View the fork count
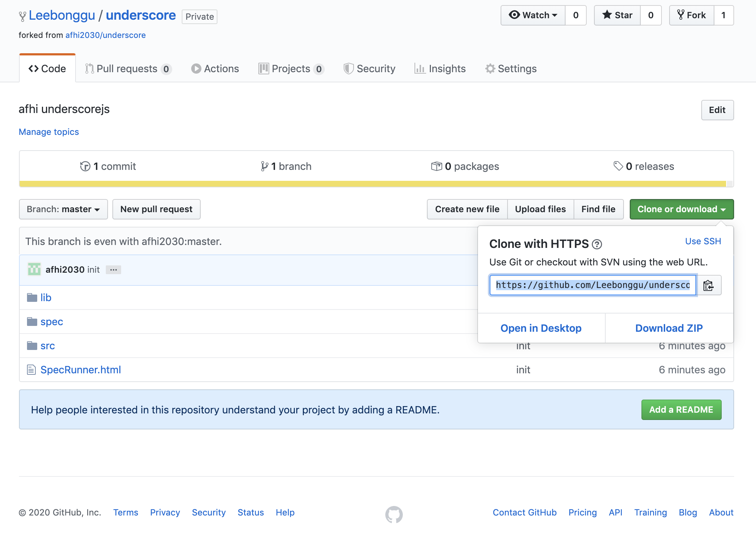This screenshot has width=756, height=541. 724,15
